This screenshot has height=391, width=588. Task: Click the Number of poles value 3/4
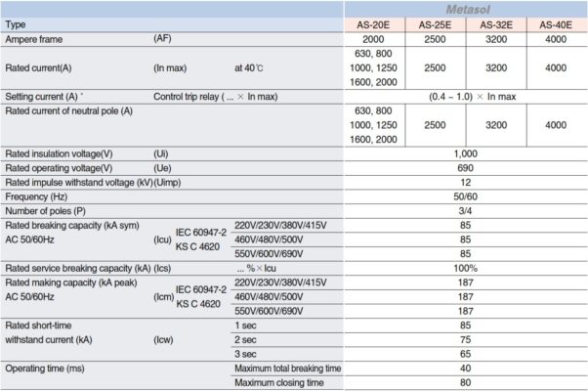465,210
